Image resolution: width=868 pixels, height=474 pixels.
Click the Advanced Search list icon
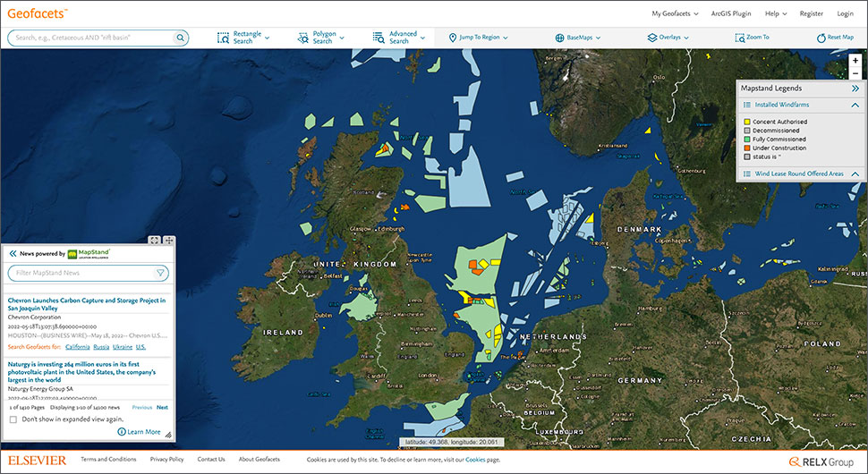(379, 37)
